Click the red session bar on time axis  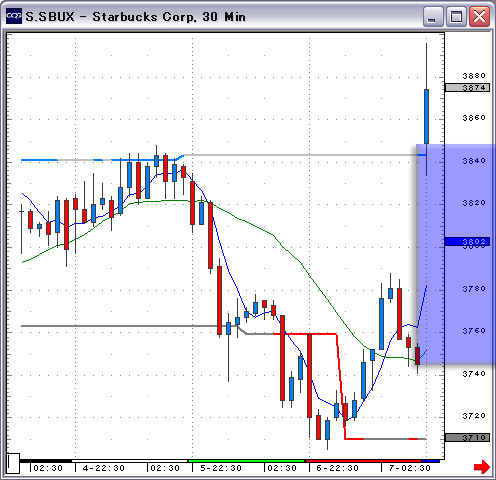point(364,461)
